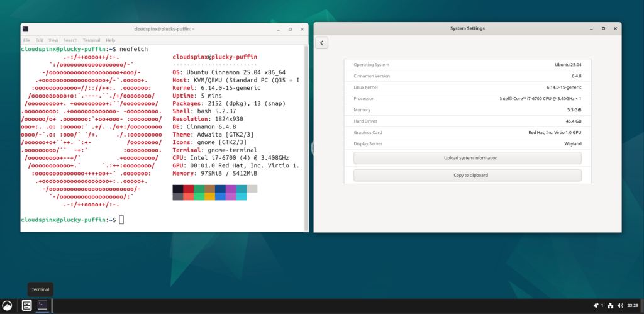
Task: Click the terminal window title bar icon
Action: 25,29
